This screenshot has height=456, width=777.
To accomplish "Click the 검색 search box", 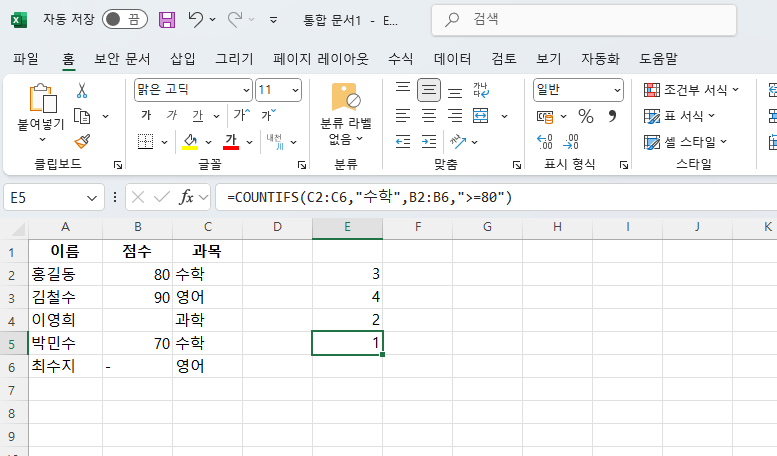I will 584,20.
